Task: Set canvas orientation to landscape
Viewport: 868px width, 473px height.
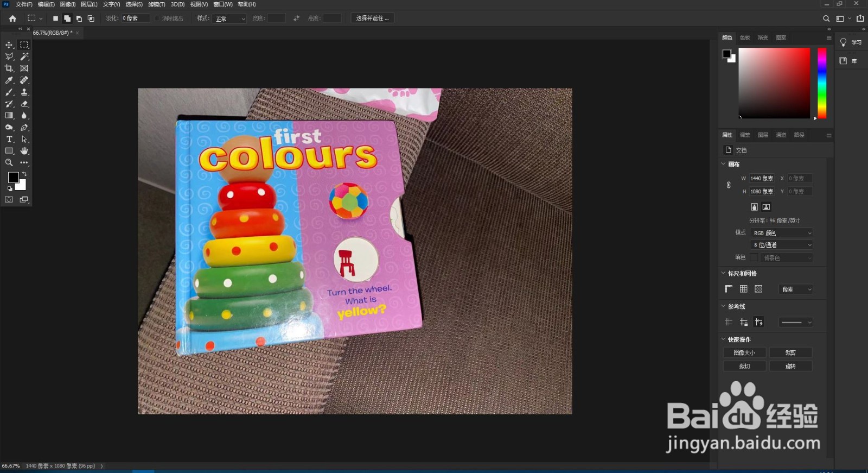Action: pyautogui.click(x=766, y=207)
